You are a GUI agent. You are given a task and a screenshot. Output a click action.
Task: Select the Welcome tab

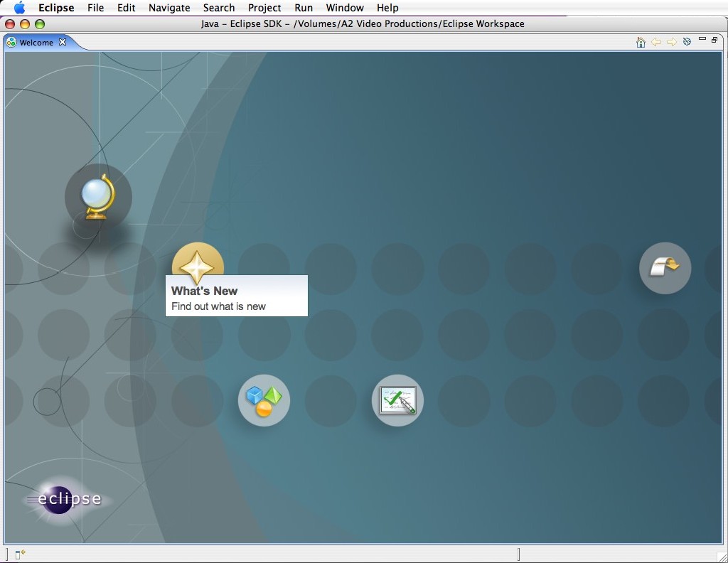[36, 43]
